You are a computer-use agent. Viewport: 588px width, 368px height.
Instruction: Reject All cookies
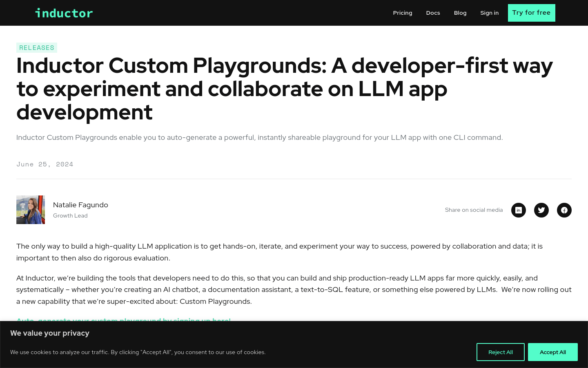pos(501,352)
